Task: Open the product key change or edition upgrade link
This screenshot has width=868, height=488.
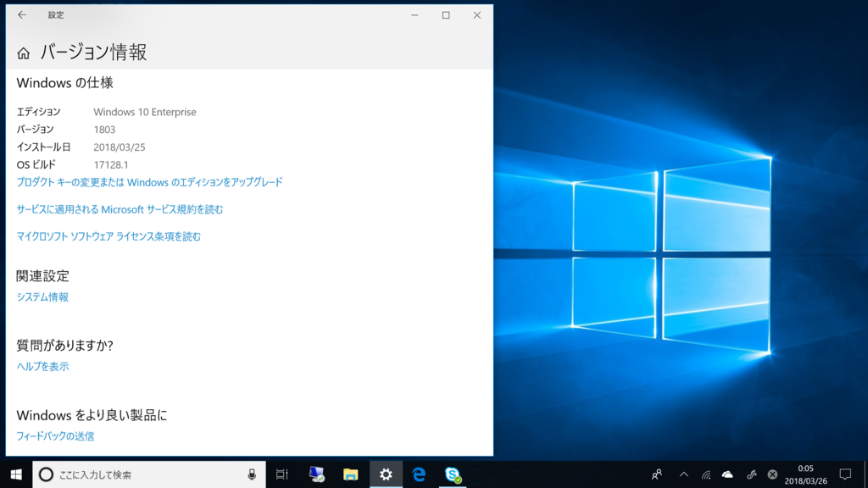Action: click(x=149, y=182)
